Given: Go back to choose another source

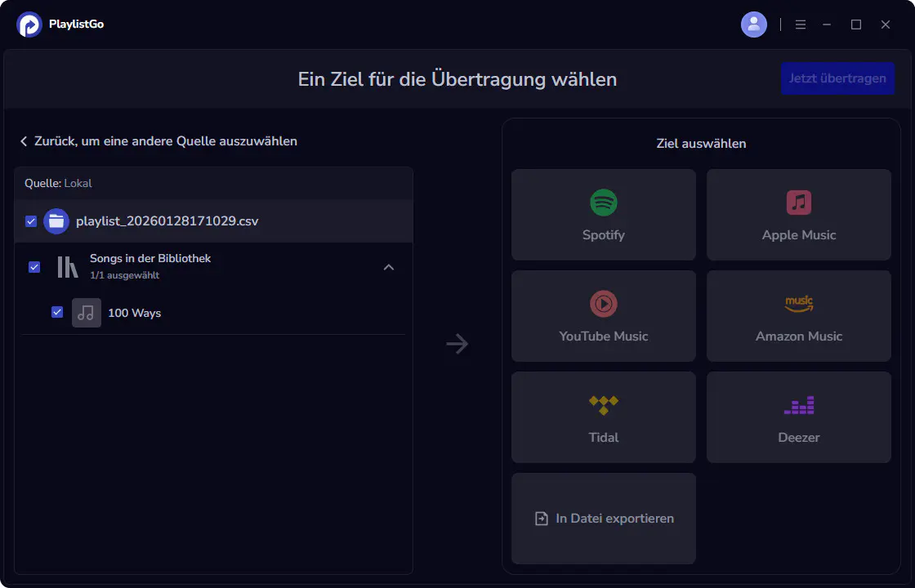Looking at the screenshot, I should [160, 140].
